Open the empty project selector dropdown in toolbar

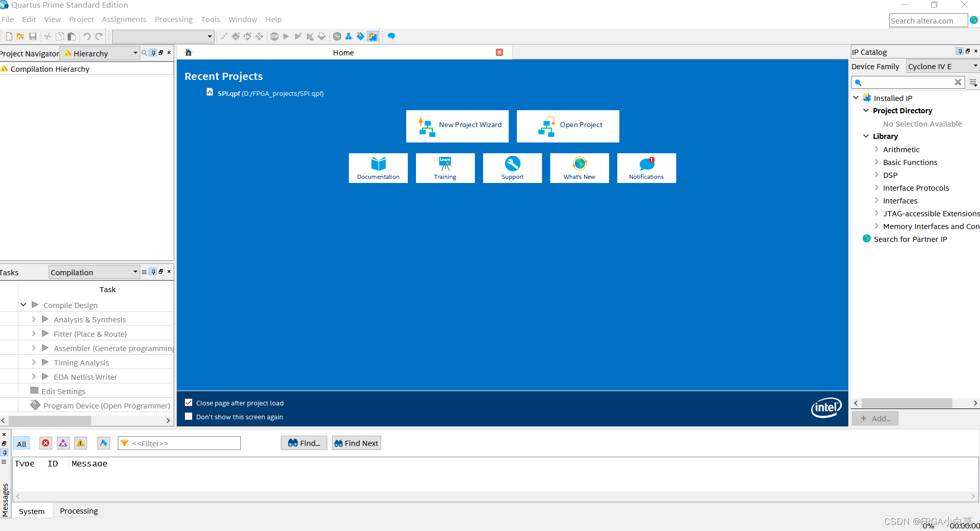pyautogui.click(x=163, y=36)
